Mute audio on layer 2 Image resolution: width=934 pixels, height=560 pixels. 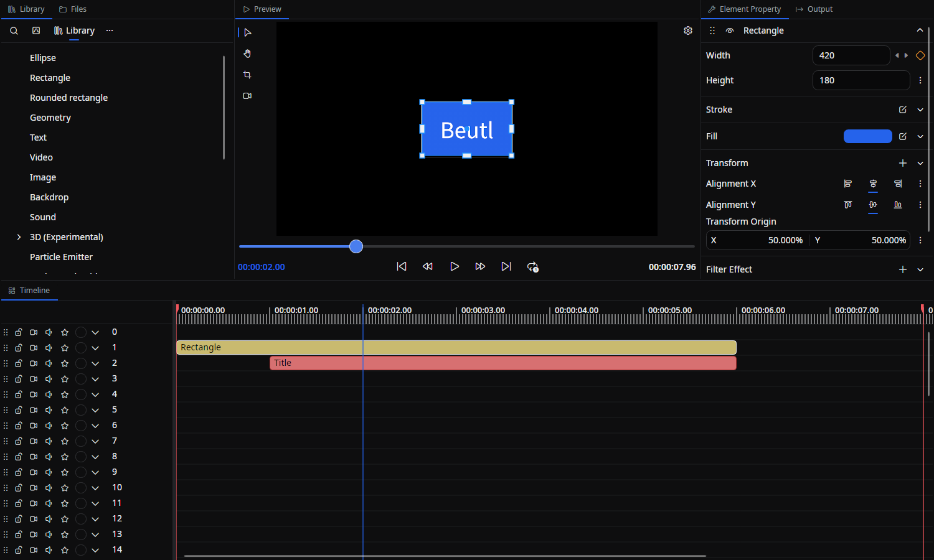[49, 363]
